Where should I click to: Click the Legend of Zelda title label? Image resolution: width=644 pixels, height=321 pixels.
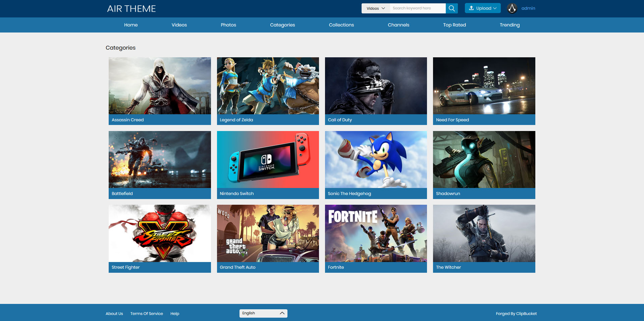236,120
